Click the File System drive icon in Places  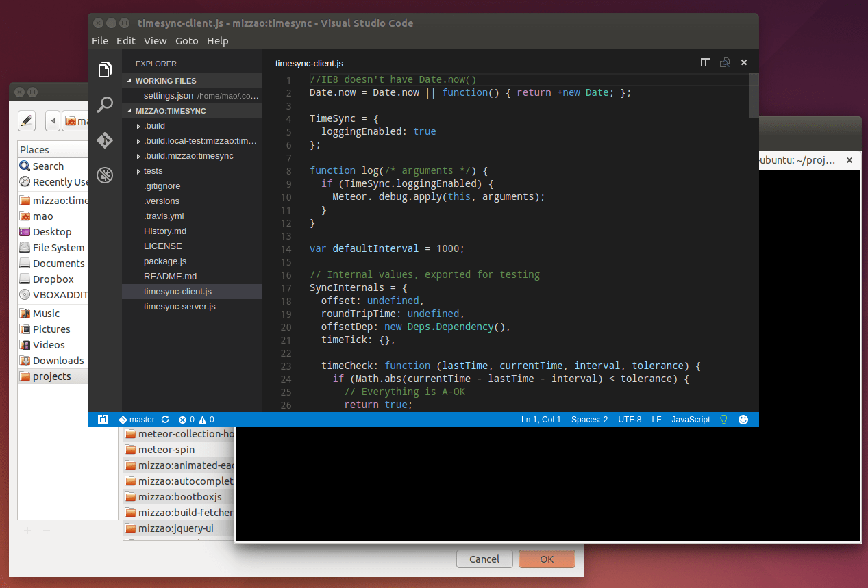[25, 248]
